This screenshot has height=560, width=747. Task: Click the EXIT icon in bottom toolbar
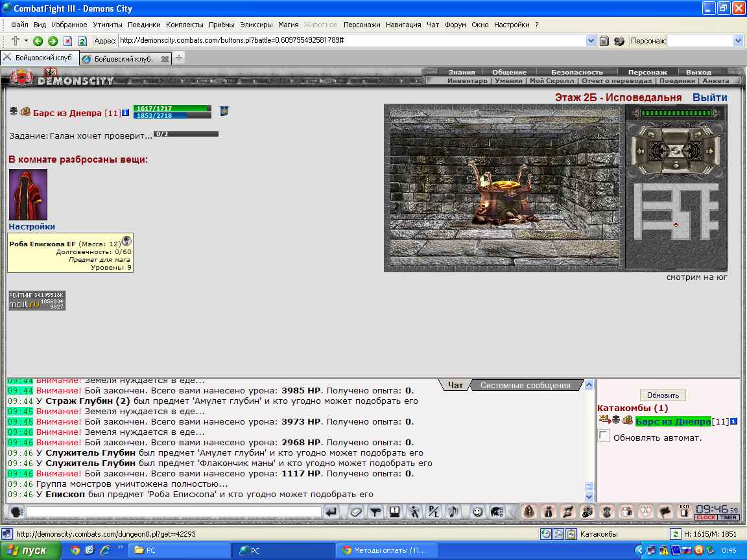[x=685, y=511]
